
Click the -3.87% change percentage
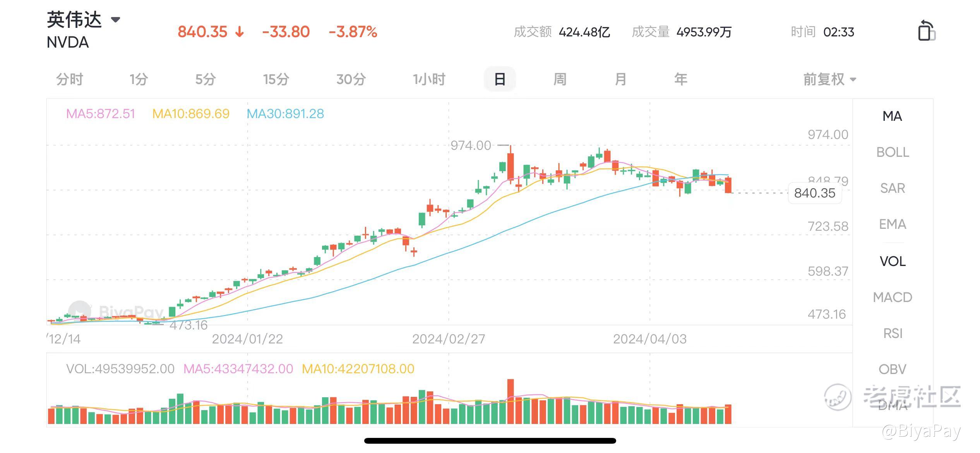[353, 32]
